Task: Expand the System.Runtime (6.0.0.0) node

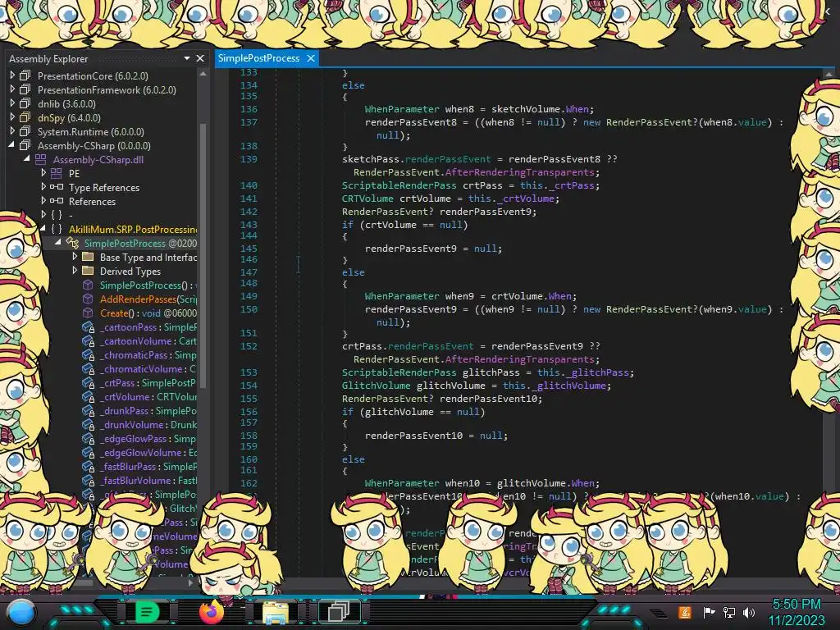Action: pyautogui.click(x=12, y=131)
